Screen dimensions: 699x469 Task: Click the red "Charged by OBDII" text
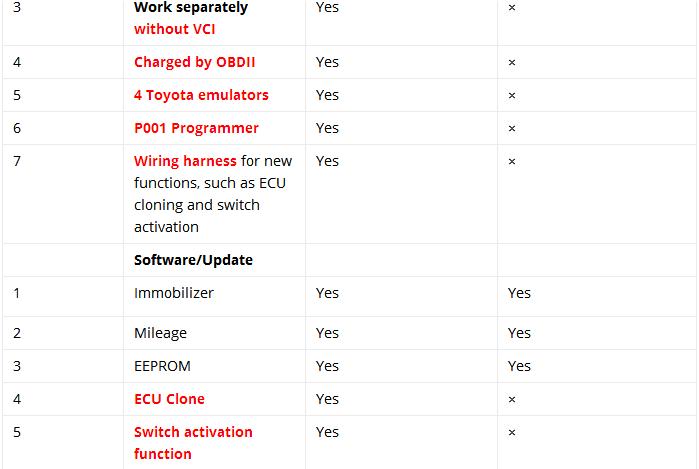[x=194, y=62]
